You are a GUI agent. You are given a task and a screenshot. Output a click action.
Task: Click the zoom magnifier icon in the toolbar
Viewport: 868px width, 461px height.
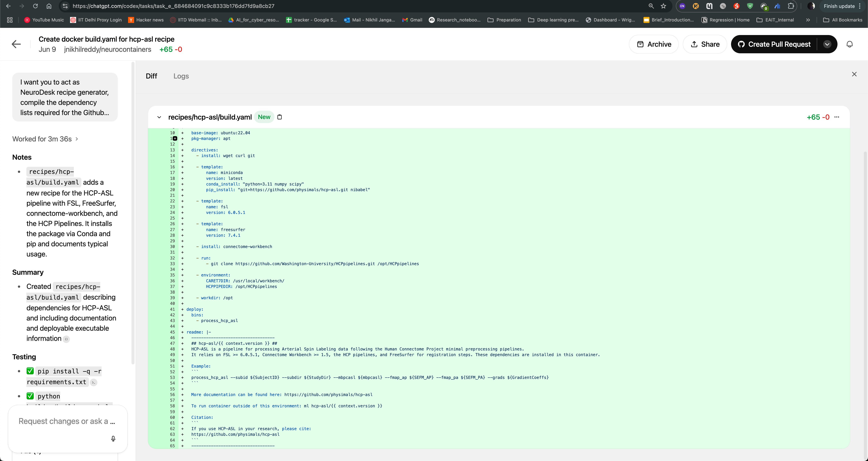coord(651,6)
